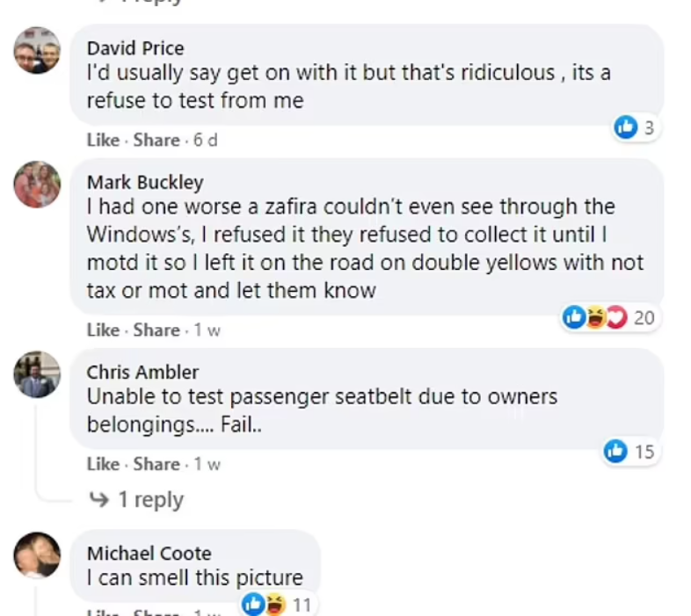Viewport: 691px width, 616px height.
Task: Open Mark Buckley's profile name link
Action: 144,182
